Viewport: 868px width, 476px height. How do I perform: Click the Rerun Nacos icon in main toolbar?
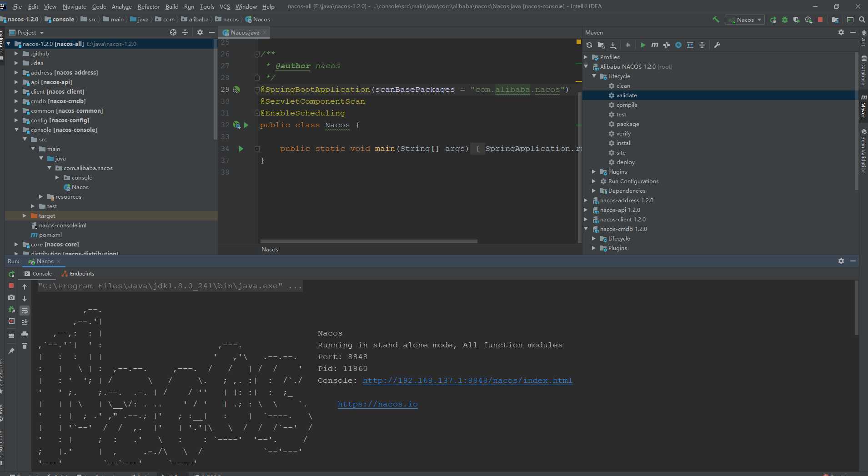coord(773,20)
